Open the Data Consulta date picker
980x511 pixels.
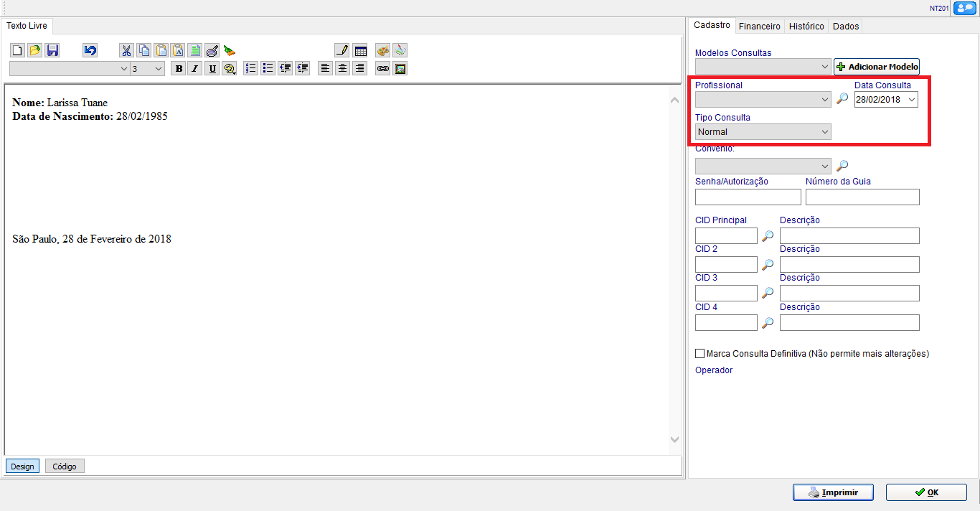point(911,100)
